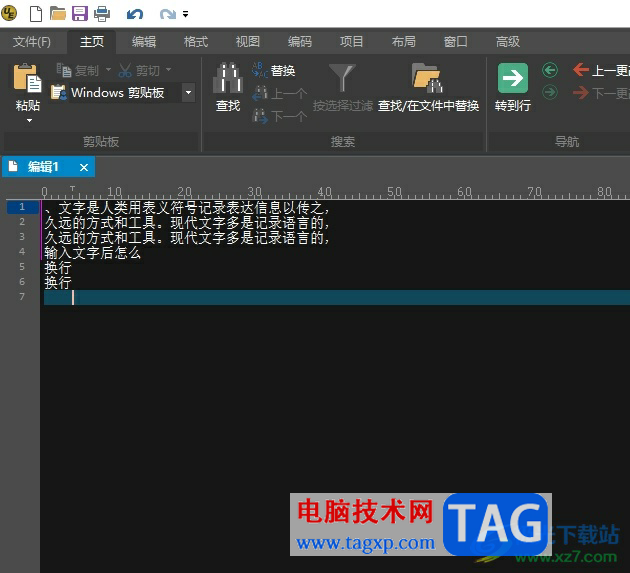Click the 上一更改 previous change button
This screenshot has height=573, width=630.
coord(601,71)
